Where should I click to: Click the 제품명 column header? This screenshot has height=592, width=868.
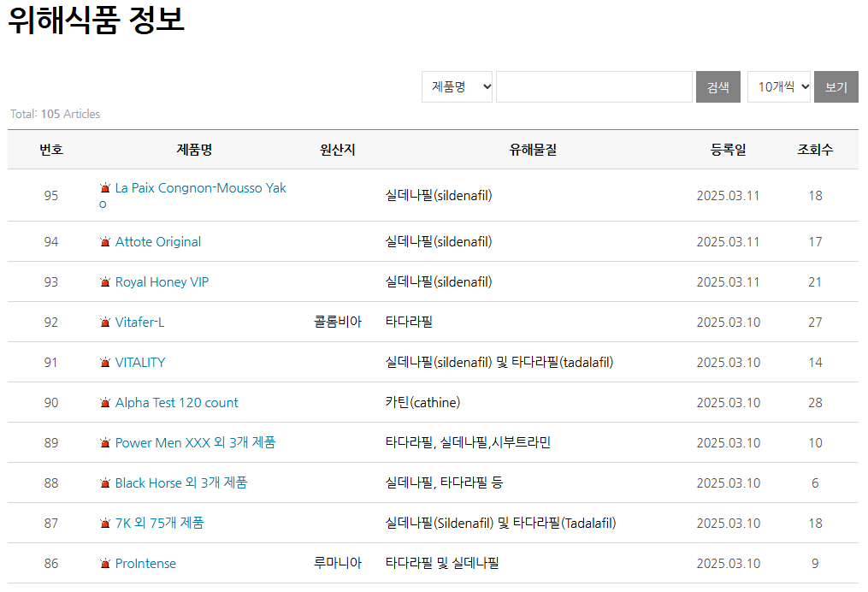click(194, 150)
